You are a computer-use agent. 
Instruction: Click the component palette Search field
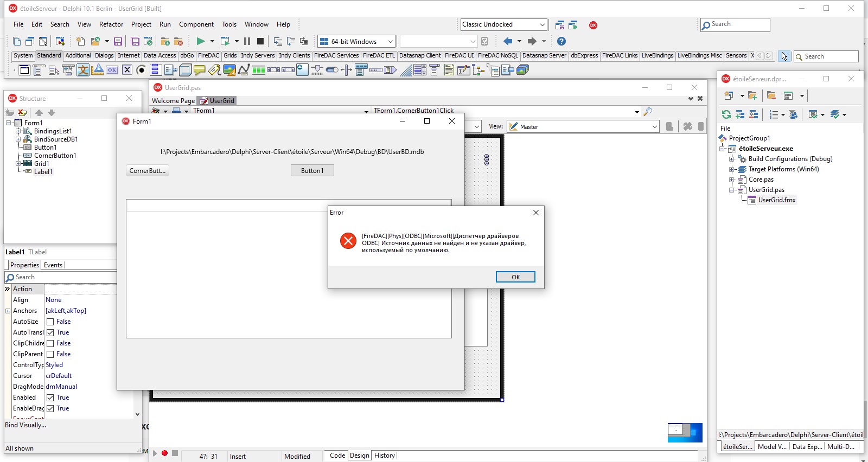(x=826, y=56)
